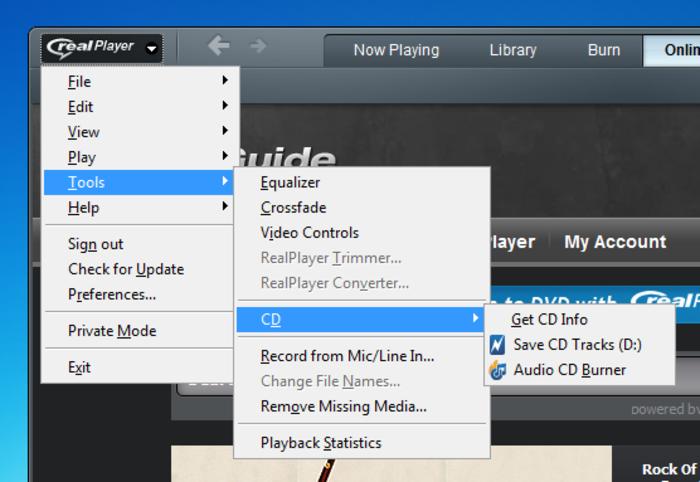This screenshot has width=700, height=482.
Task: Open the Play submenu
Action: click(x=138, y=157)
